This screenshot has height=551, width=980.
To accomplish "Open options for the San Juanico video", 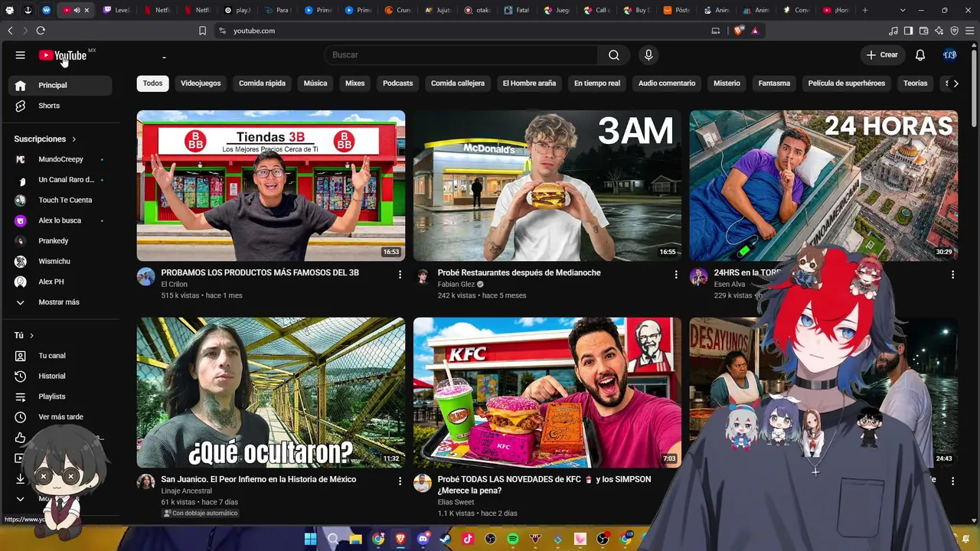I will [400, 481].
